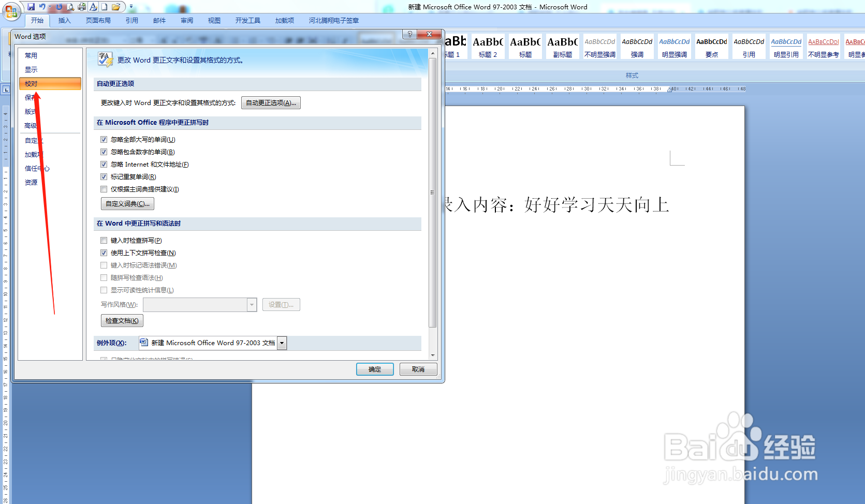Open the 邮件 ribbon tab
The height and width of the screenshot is (504, 865).
159,21
